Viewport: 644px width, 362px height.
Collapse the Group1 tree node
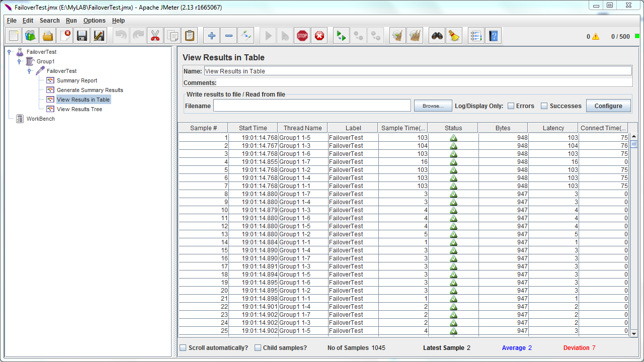coord(19,61)
